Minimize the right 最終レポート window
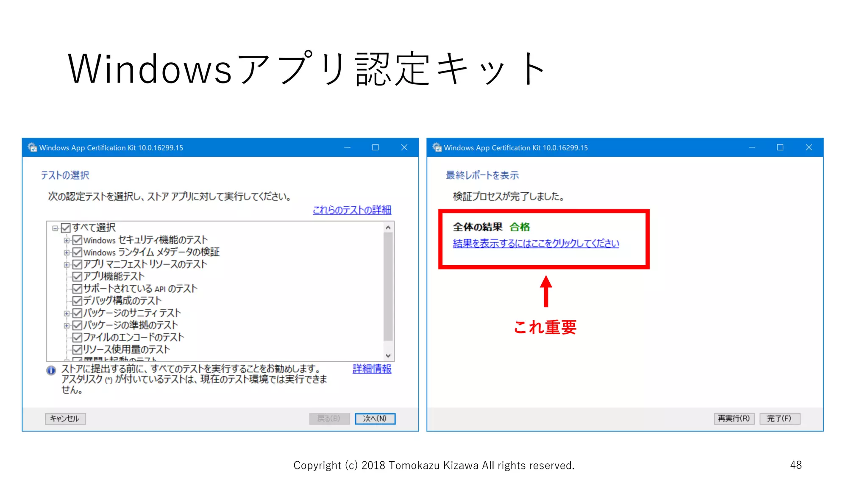The height and width of the screenshot is (488, 868). click(x=752, y=147)
